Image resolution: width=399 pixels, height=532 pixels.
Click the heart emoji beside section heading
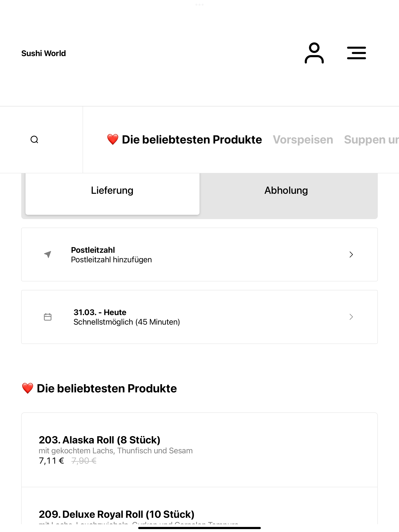tap(27, 388)
